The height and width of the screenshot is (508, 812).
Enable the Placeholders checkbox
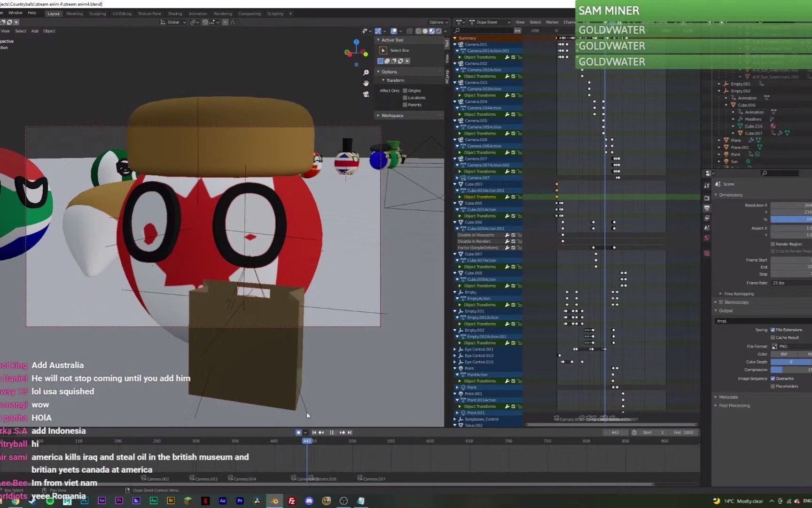[773, 386]
